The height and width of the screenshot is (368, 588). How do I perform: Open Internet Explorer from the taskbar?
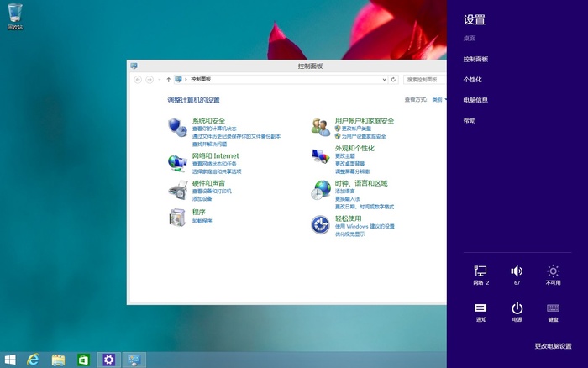tap(34, 359)
